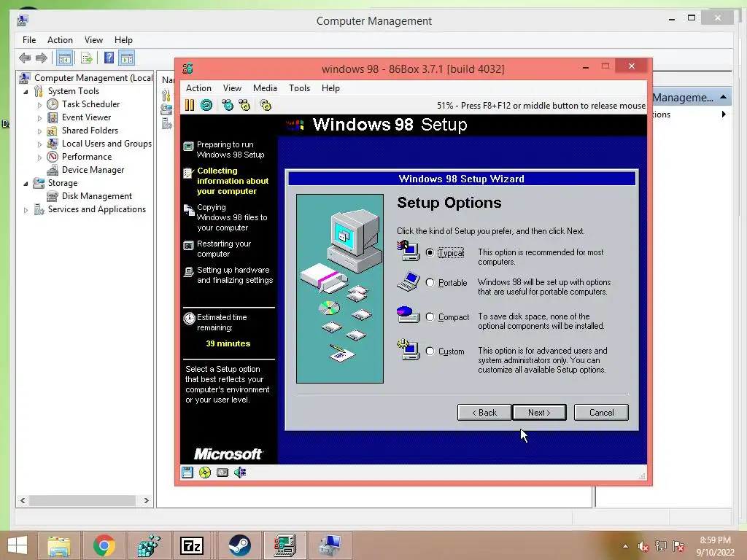Expand the Performance node

coord(39,157)
